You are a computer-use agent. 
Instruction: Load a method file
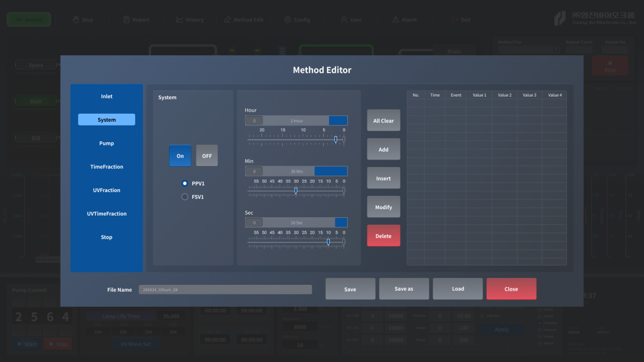tap(458, 289)
